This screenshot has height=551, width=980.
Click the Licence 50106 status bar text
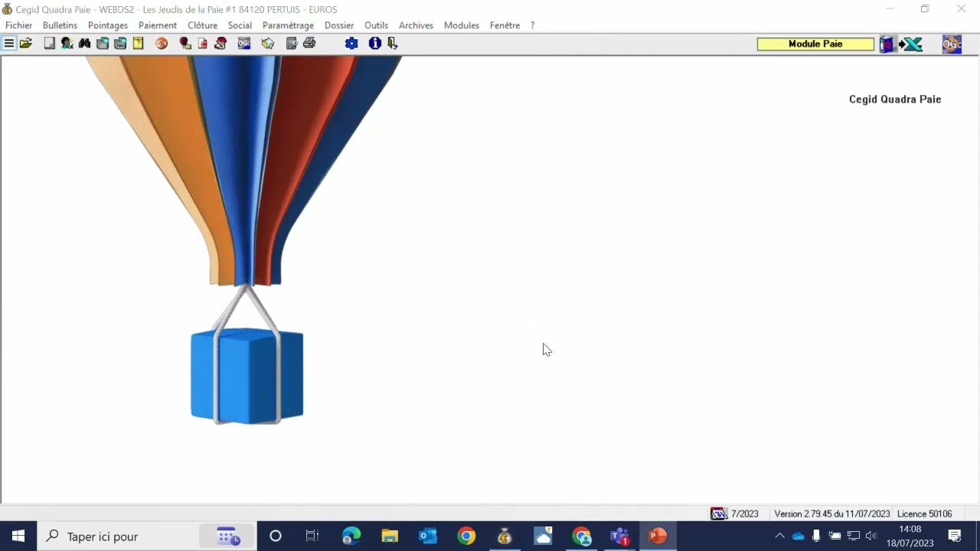click(x=925, y=514)
